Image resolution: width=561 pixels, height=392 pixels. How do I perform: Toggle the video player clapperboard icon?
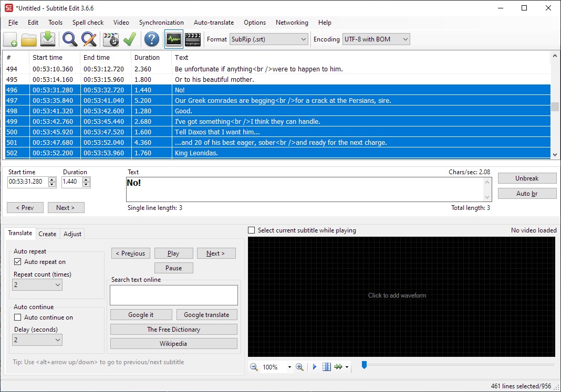pos(192,39)
